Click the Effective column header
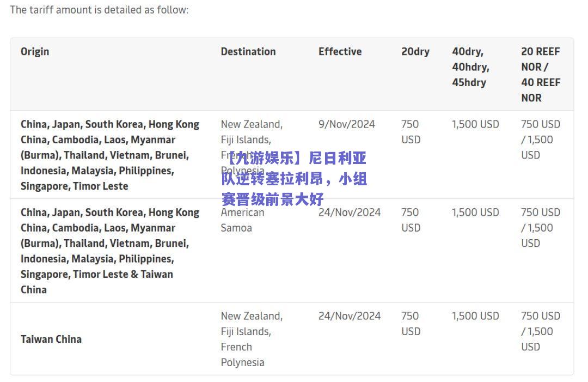This screenshot has height=382, width=588. point(340,52)
